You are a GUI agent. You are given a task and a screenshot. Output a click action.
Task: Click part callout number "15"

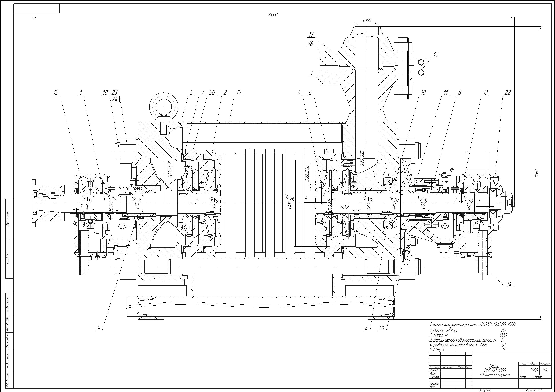click(435, 55)
